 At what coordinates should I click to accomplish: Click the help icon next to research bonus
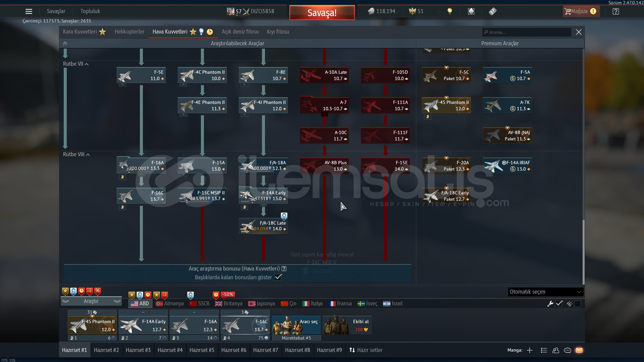click(284, 268)
